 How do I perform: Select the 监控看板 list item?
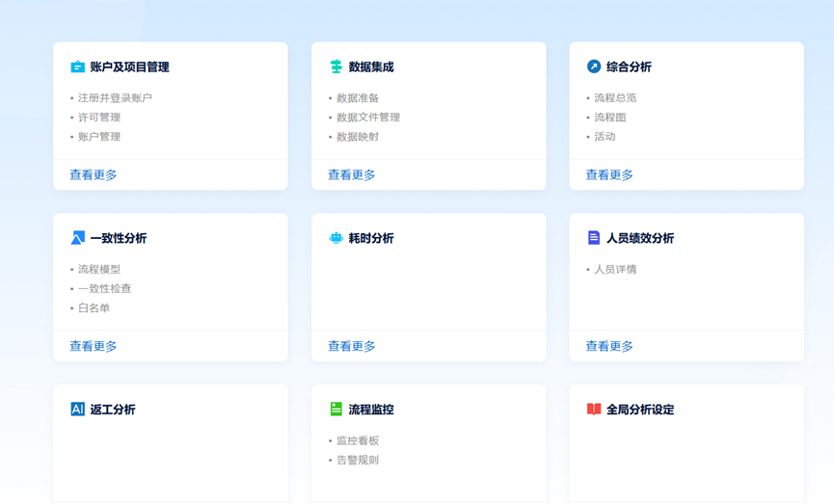(358, 440)
